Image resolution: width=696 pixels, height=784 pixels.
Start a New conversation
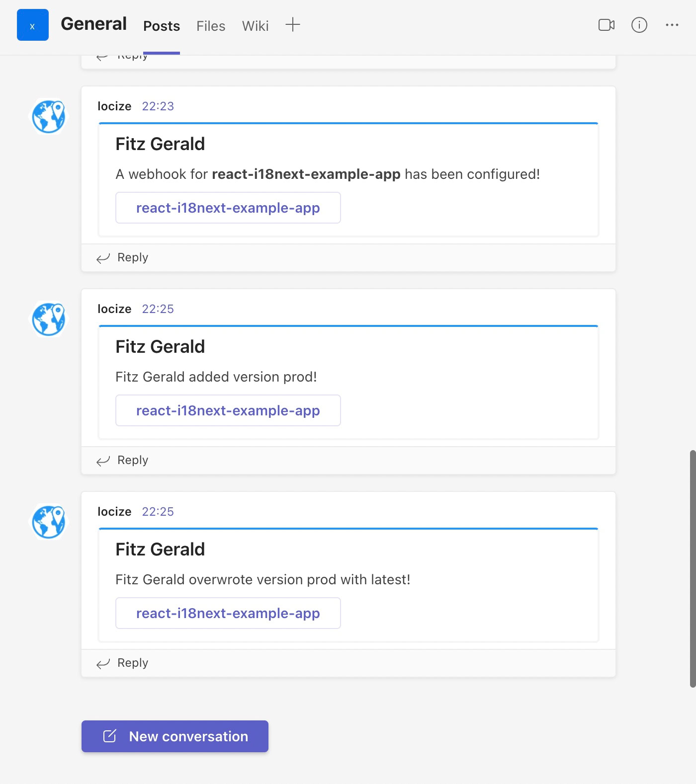pyautogui.click(x=175, y=736)
